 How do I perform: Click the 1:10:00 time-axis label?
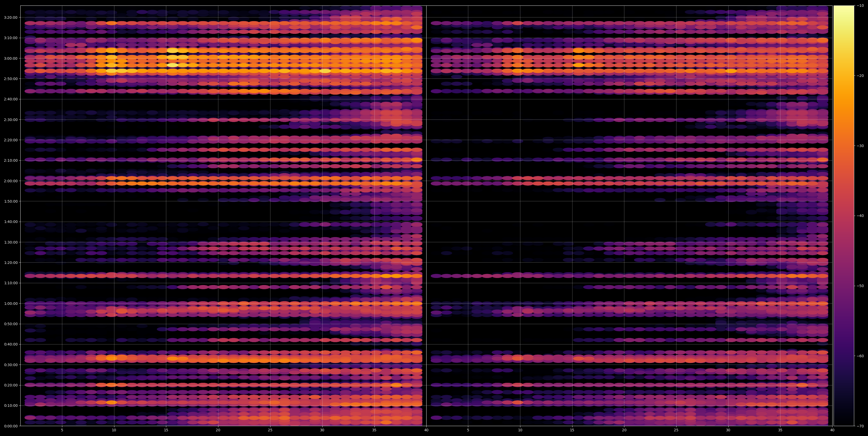[10, 283]
